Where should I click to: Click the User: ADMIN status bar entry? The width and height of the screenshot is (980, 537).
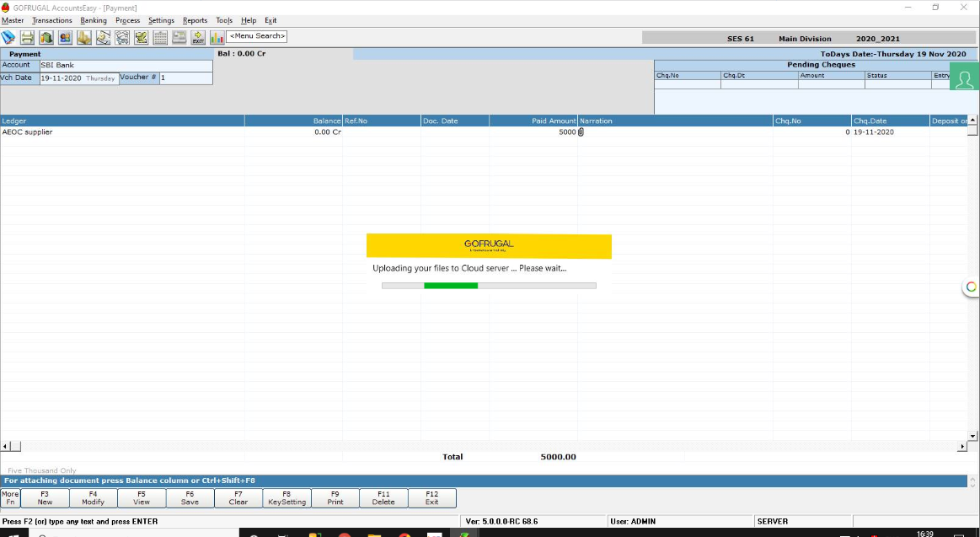click(634, 521)
